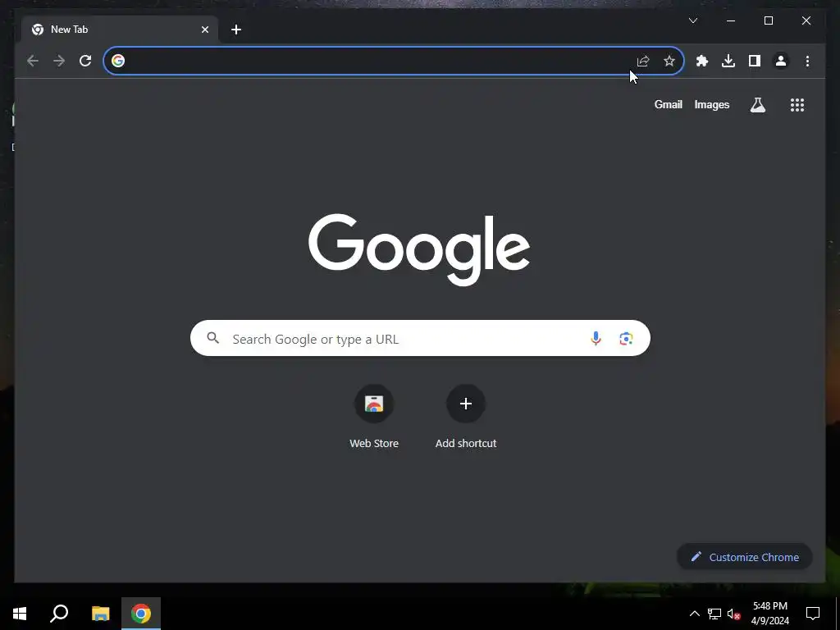The width and height of the screenshot is (840, 630).
Task: Share this page via the share icon
Action: point(643,61)
